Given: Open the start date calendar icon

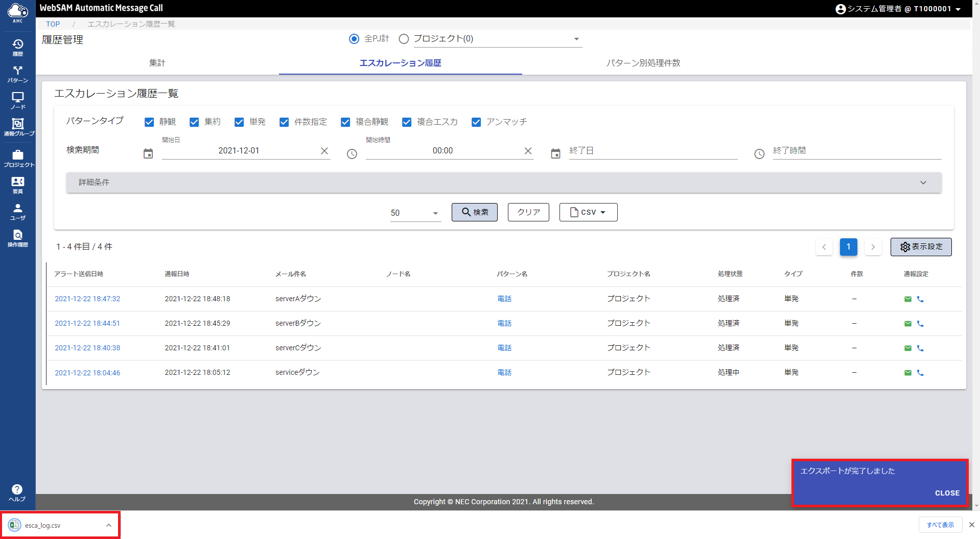Looking at the screenshot, I should pyautogui.click(x=148, y=153).
